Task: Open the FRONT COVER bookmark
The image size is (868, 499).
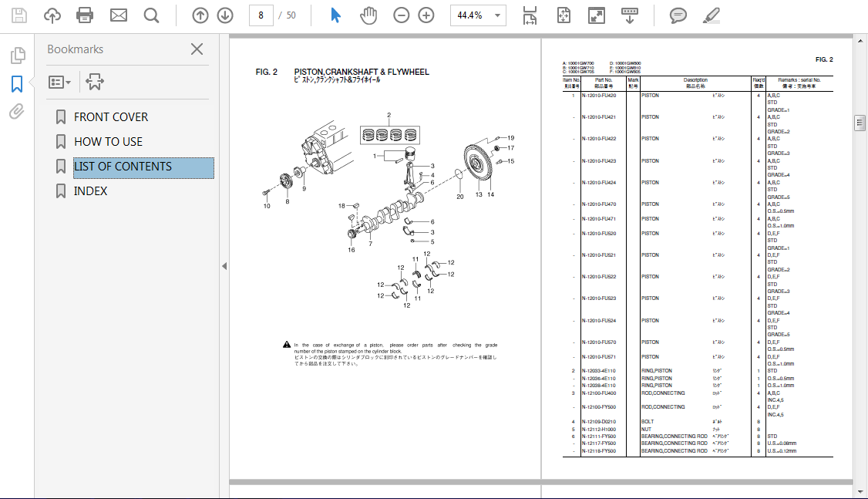Action: [111, 117]
